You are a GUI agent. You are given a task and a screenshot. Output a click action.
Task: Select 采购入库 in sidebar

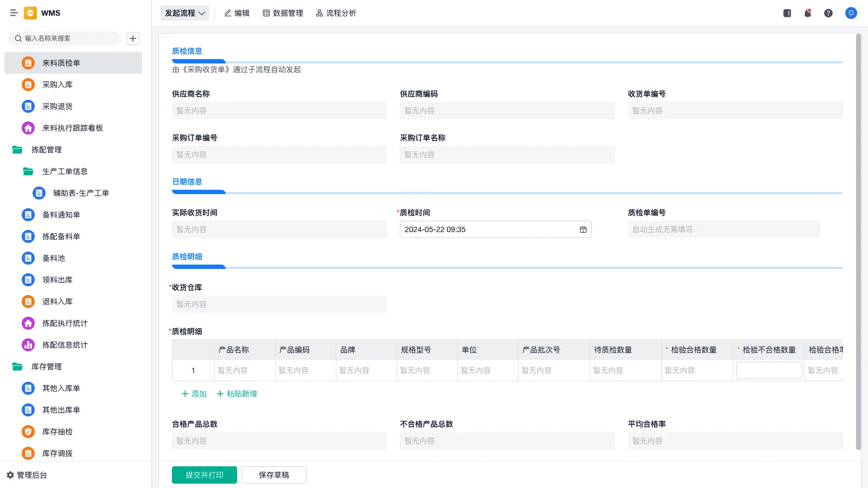(x=73, y=85)
